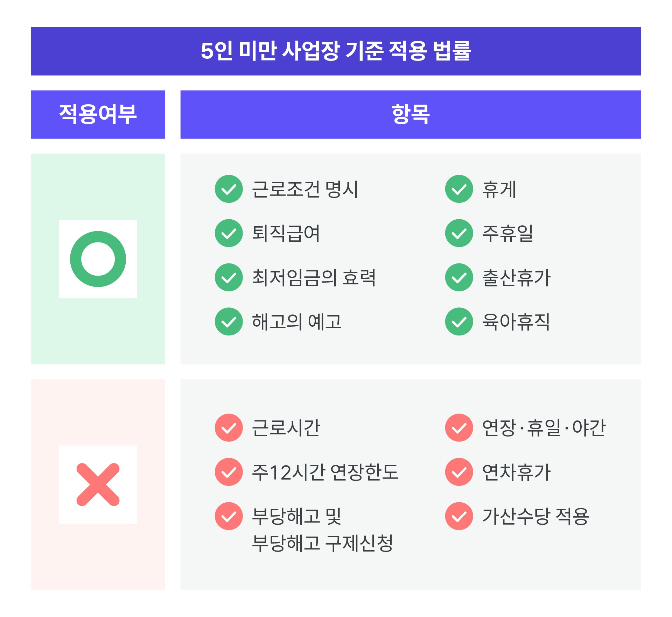The image size is (672, 617).
Task: Click red check beside 부당해고 및
Action: (229, 516)
